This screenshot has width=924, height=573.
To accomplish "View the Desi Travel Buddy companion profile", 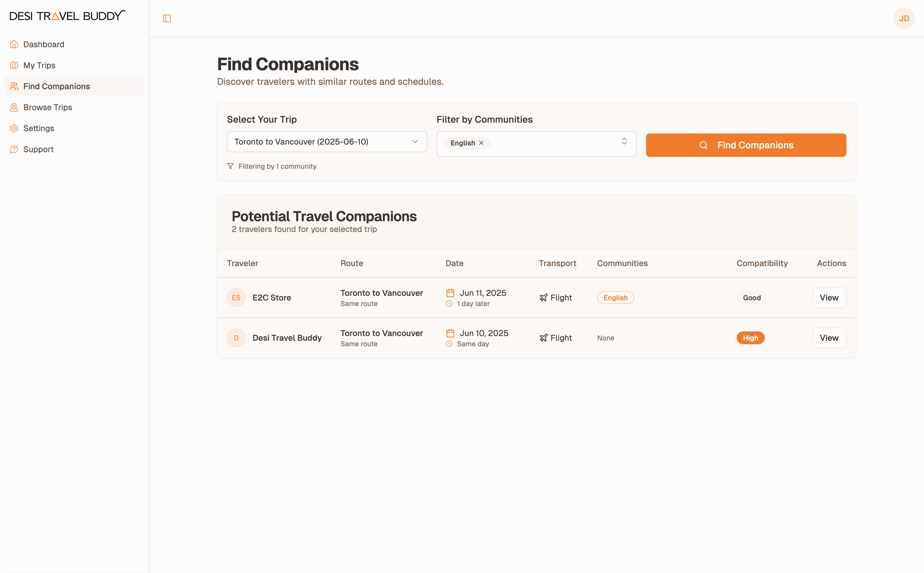I will (x=829, y=338).
